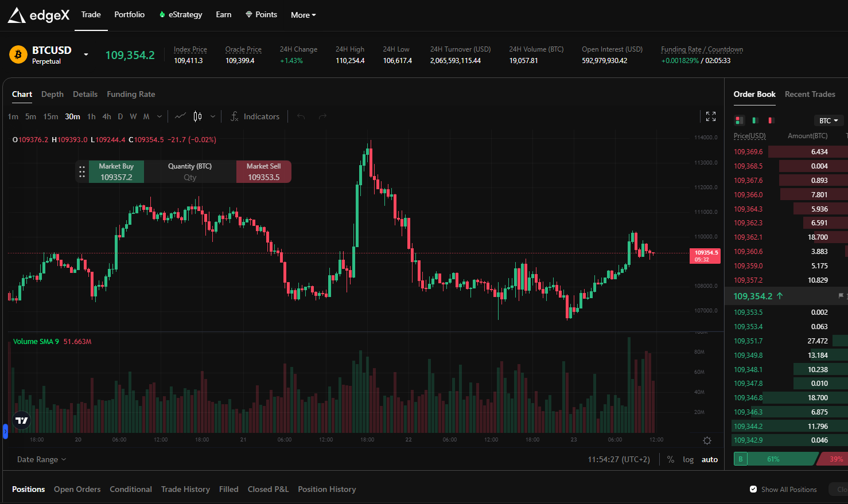
Task: Uncheck the Show All Positions checkbox
Action: (x=753, y=489)
